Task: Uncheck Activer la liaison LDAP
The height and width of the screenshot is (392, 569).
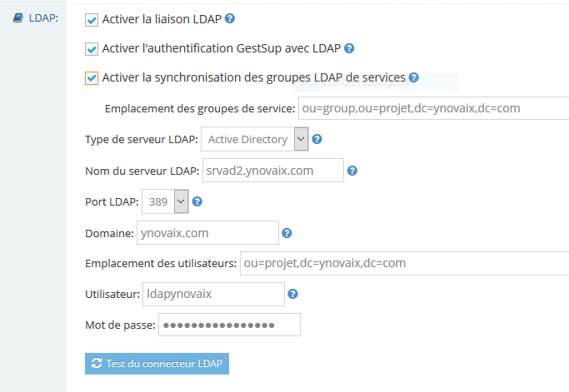Action: [x=92, y=20]
